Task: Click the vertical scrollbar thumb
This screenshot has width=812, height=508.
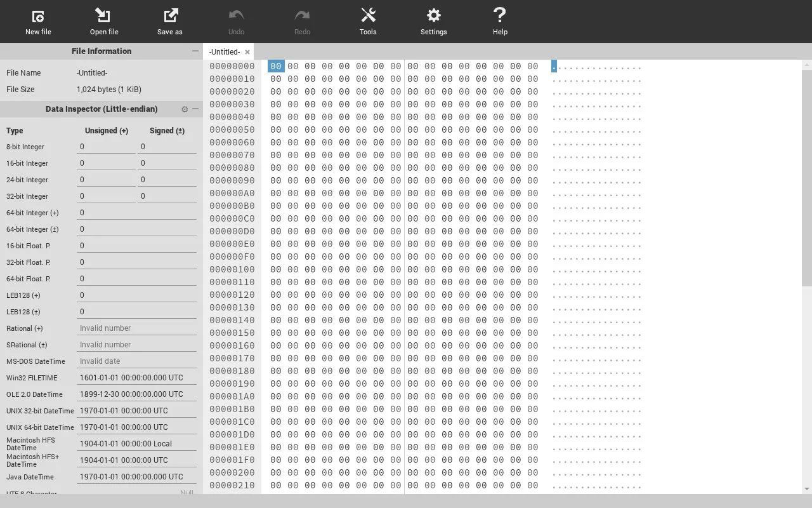Action: point(807,178)
